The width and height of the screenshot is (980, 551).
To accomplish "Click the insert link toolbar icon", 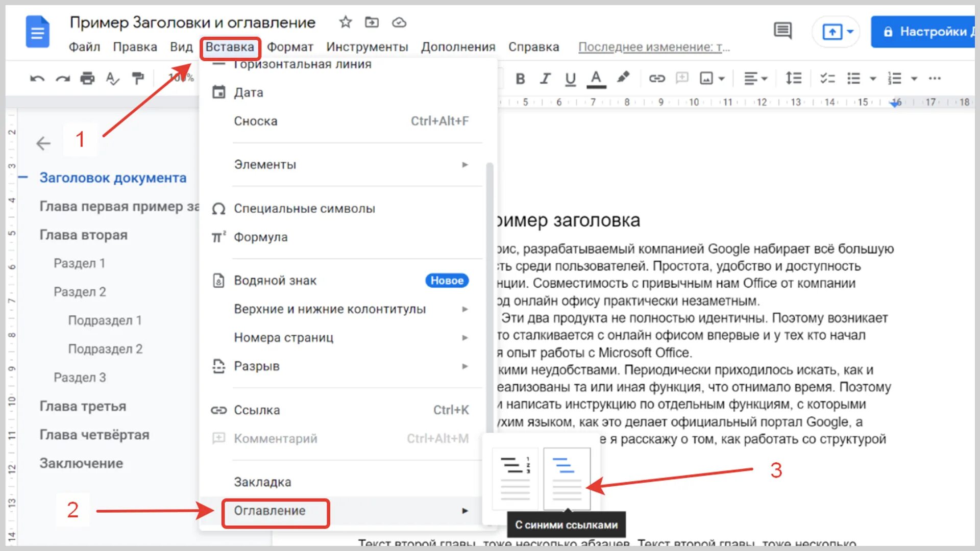I will (656, 79).
